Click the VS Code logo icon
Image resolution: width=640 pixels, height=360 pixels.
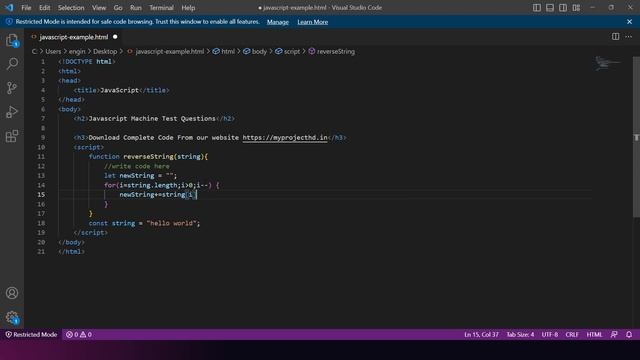click(x=9, y=7)
